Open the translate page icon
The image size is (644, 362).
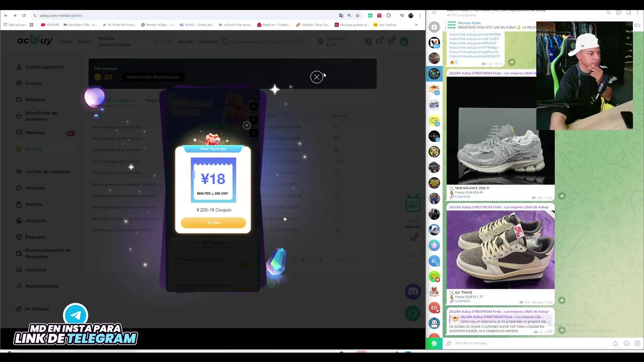pyautogui.click(x=341, y=16)
